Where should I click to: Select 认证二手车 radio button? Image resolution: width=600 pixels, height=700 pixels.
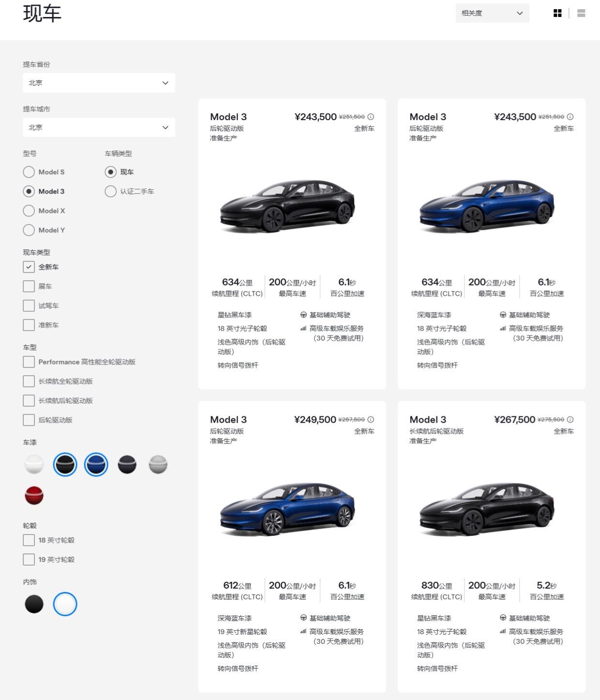pos(110,191)
